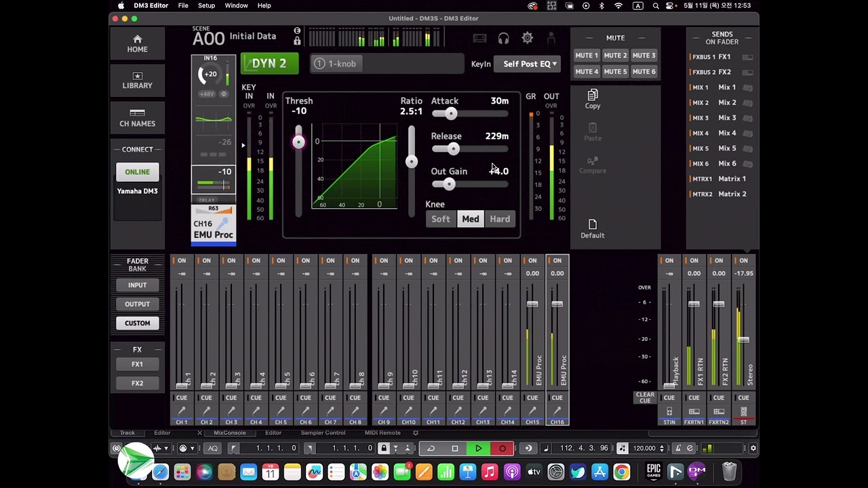Click the Attack slider handle
This screenshot has width=868, height=488.
(451, 114)
